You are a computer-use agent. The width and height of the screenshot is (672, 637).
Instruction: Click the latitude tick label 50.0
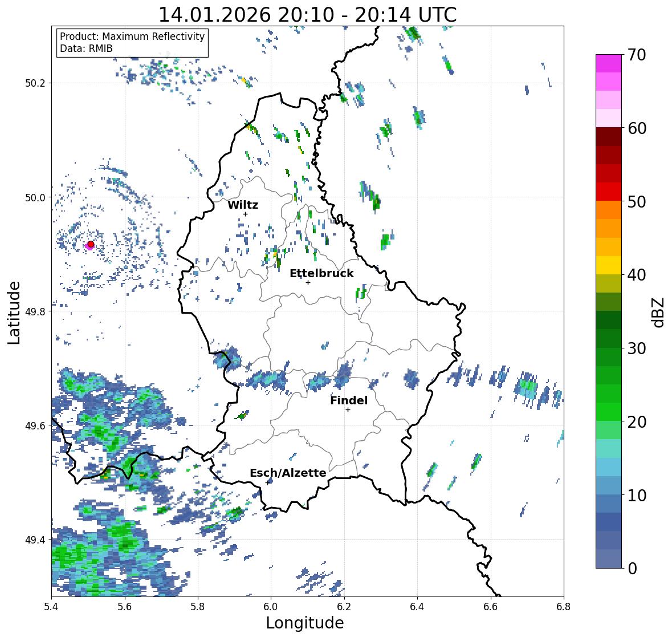click(35, 198)
